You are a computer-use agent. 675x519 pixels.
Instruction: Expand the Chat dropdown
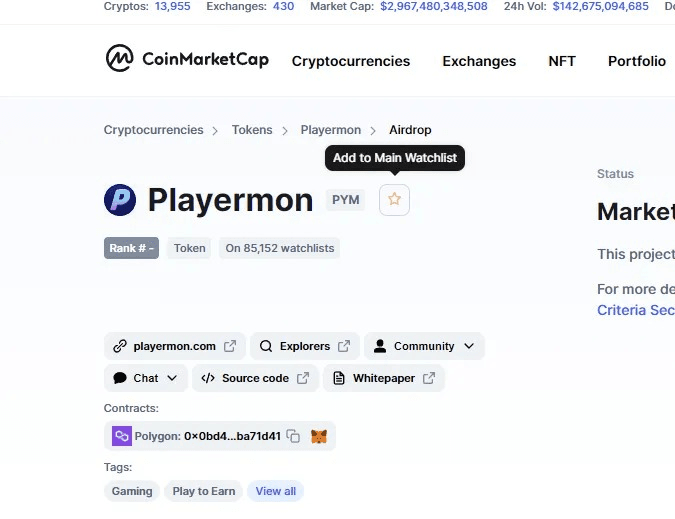pyautogui.click(x=146, y=378)
